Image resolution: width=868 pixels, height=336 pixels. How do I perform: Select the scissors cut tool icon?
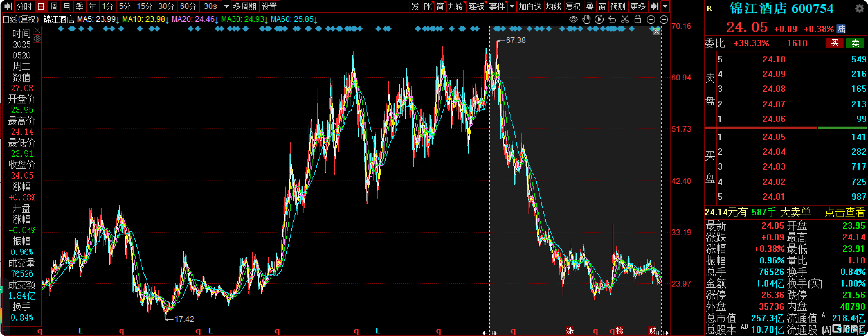[625, 20]
